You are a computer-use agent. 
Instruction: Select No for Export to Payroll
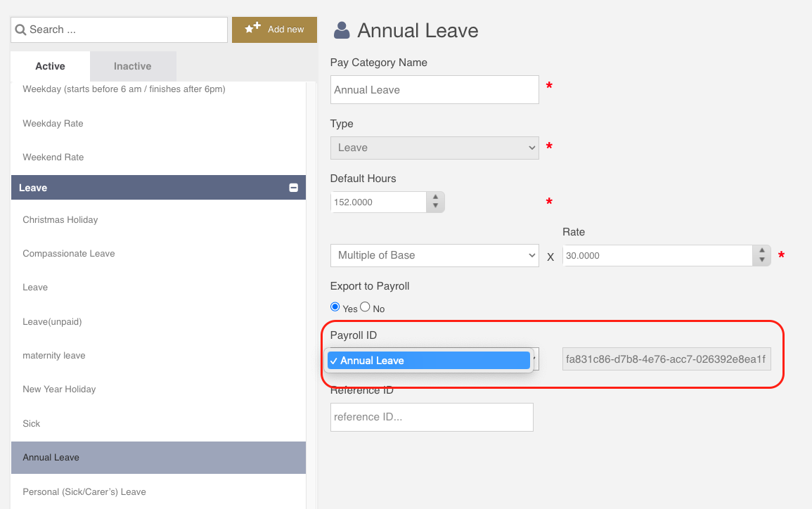[365, 307]
